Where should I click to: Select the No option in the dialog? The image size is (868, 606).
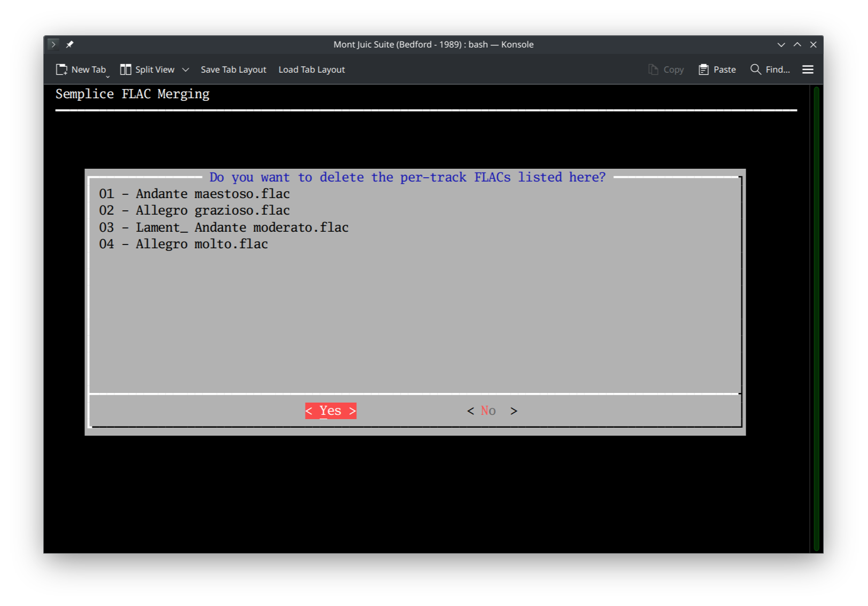click(491, 410)
